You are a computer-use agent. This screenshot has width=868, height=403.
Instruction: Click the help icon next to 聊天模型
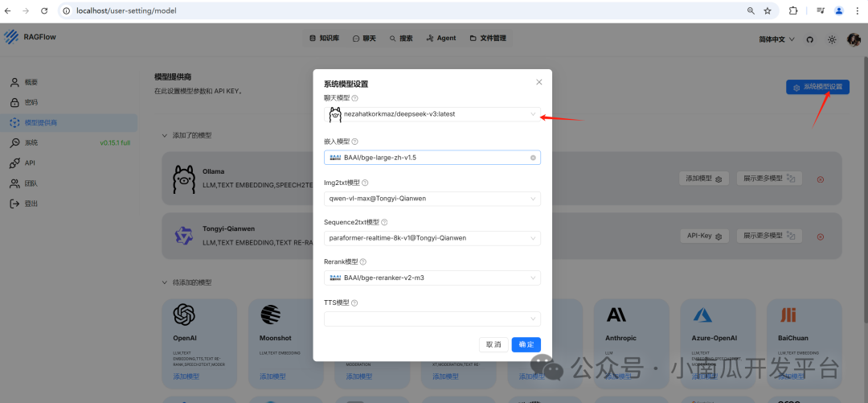355,98
